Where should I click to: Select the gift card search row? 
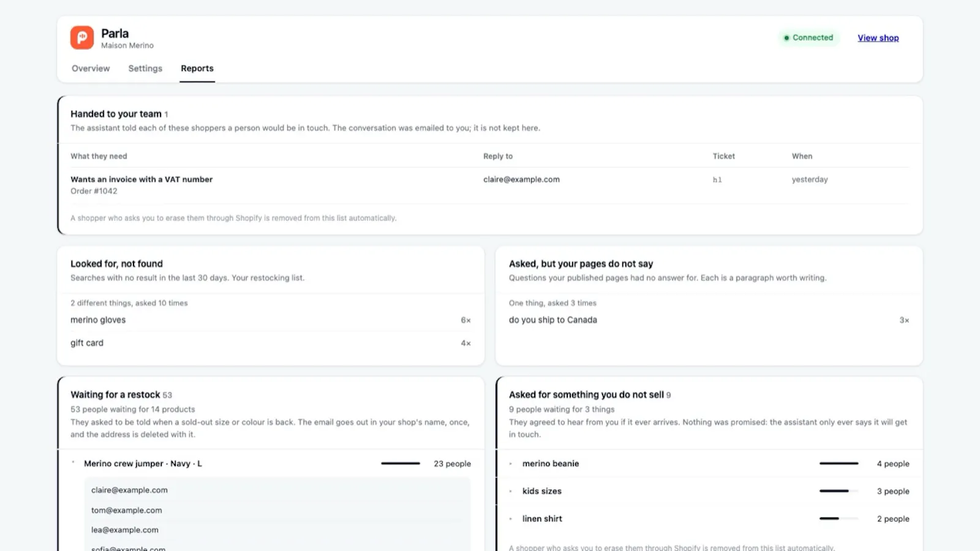click(x=271, y=343)
